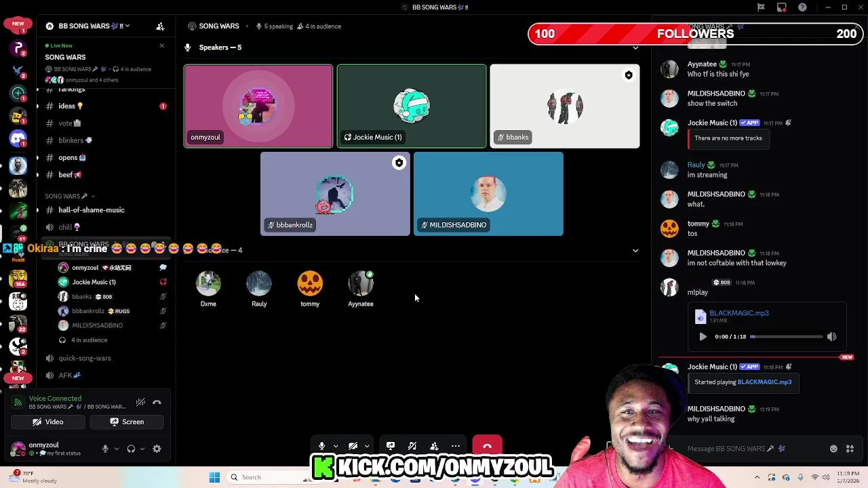Click the BLACKMAGIC.mp3 volume speaker icon
Image resolution: width=868 pixels, height=488 pixels.
[x=831, y=337]
